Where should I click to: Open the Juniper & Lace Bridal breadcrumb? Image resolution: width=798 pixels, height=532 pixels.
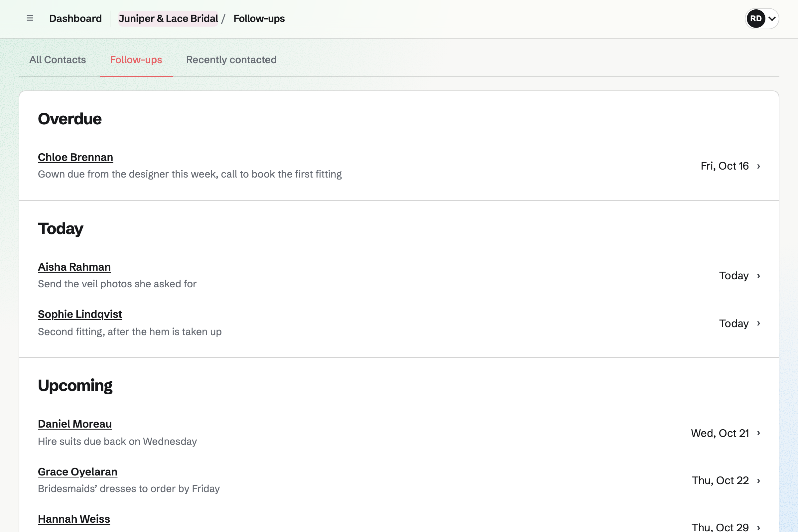(x=168, y=19)
